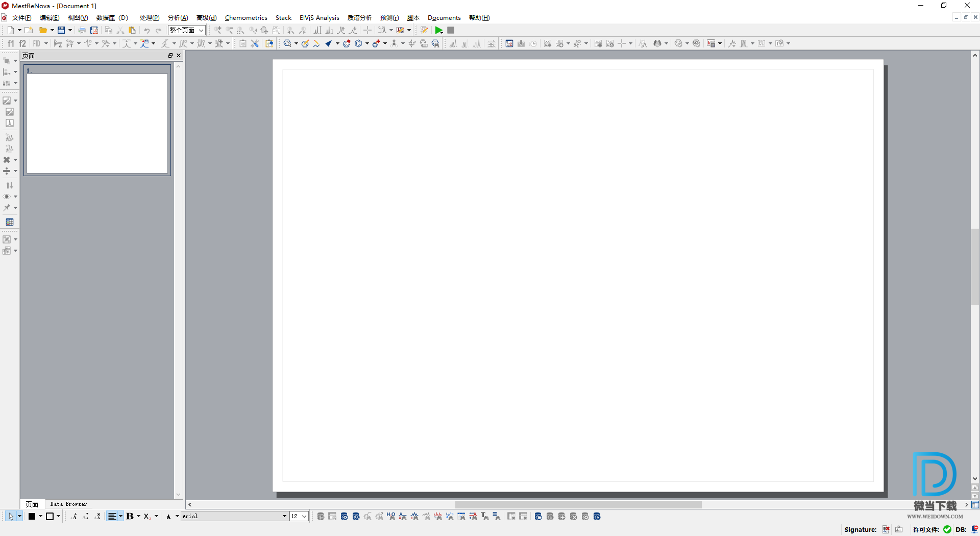Click the Signature status icon
This screenshot has height=536, width=980.
click(886, 529)
